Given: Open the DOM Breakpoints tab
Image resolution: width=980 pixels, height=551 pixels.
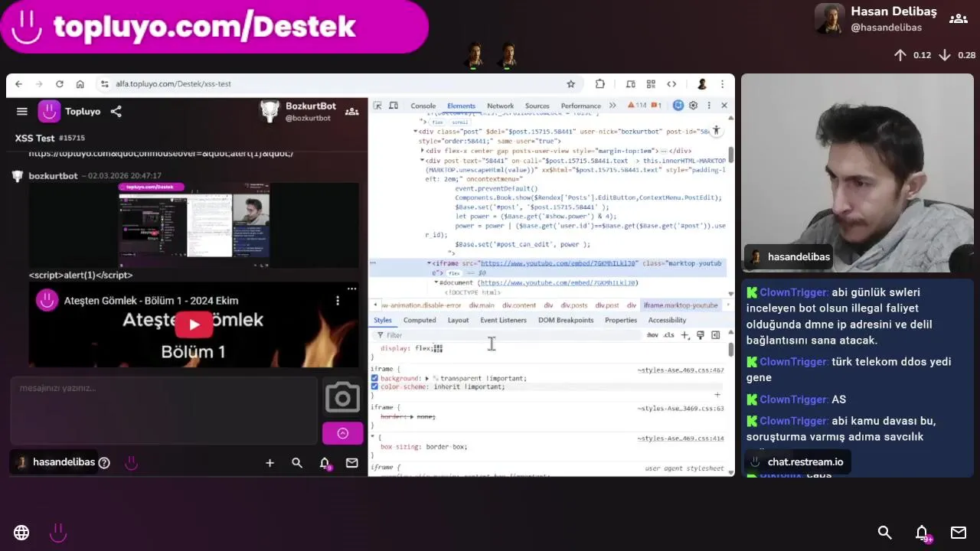Looking at the screenshot, I should point(566,320).
